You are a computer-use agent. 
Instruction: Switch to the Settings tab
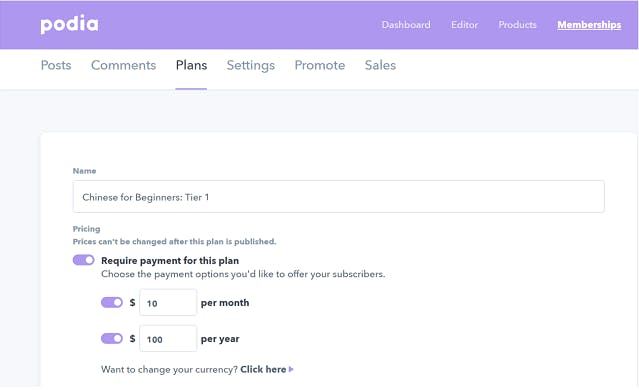(251, 65)
